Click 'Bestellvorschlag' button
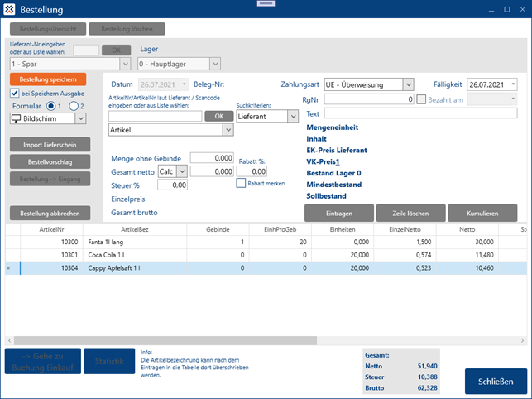532x399 pixels. coord(47,162)
